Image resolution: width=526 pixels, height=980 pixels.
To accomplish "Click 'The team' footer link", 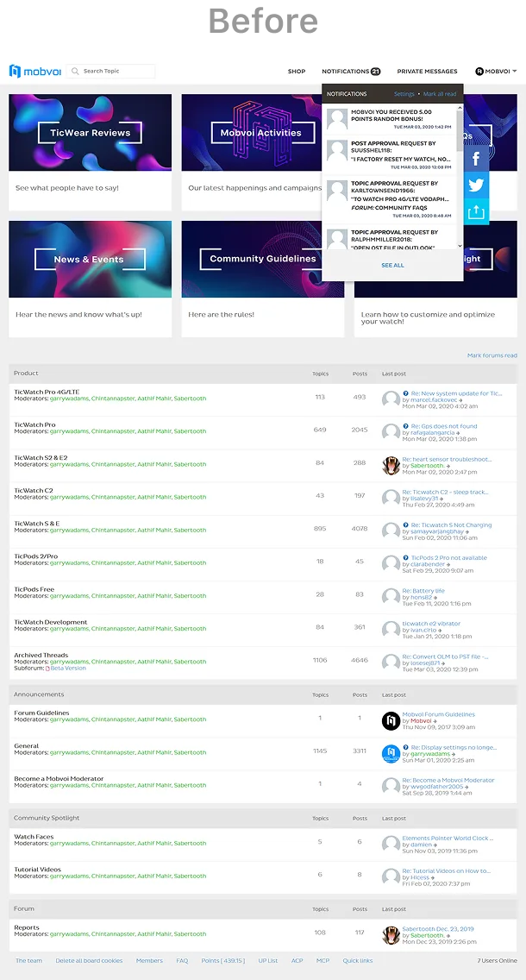I will click(28, 961).
